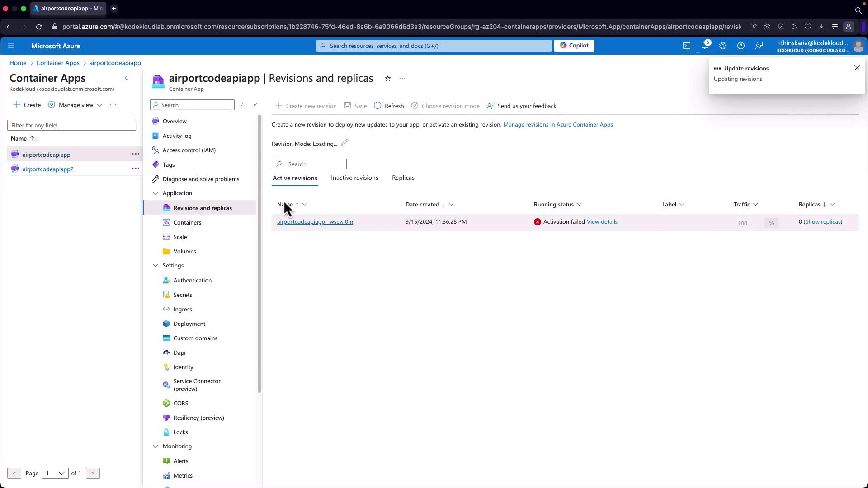The image size is (868, 488).
Task: Edit revision mode pencil icon
Action: click(344, 143)
